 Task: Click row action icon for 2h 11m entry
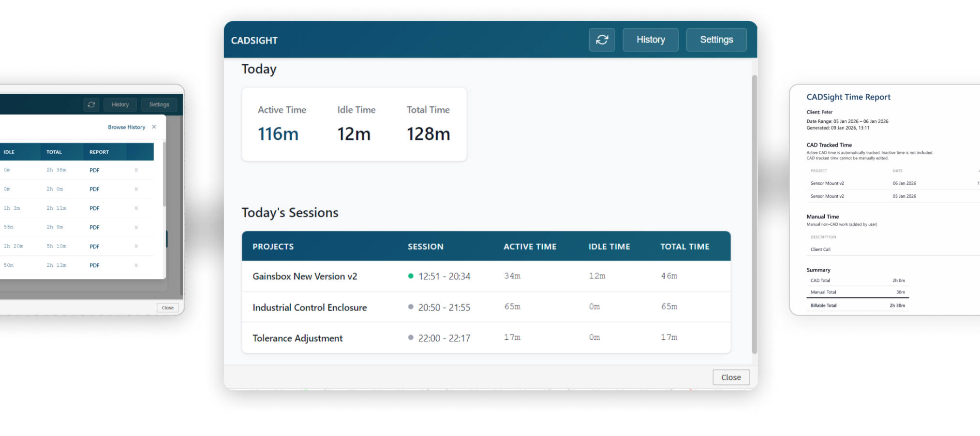tap(136, 208)
